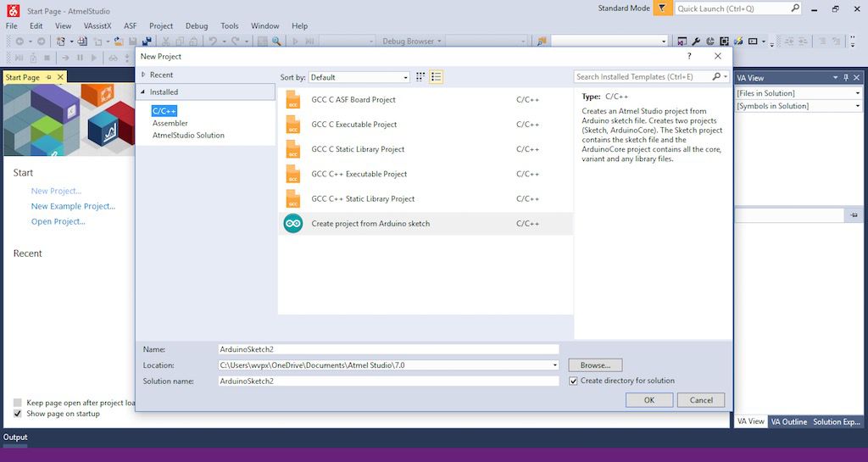Click the New Example Project... link
868x462 pixels.
coord(73,206)
